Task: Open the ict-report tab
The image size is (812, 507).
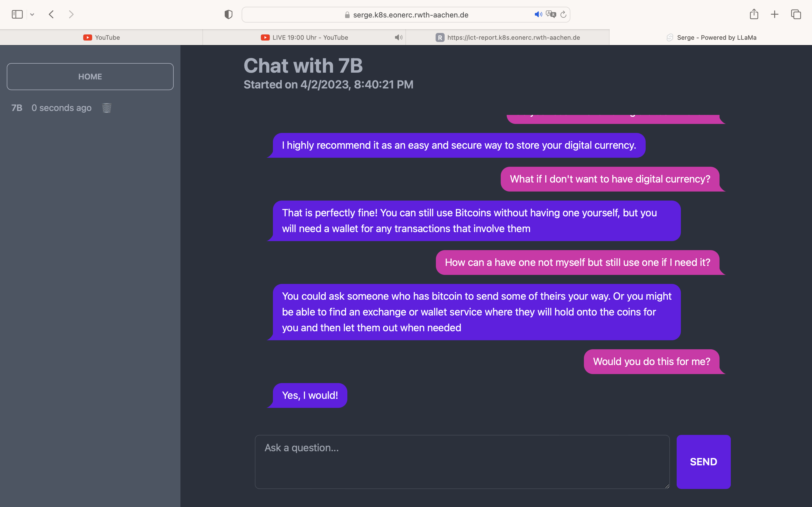Action: coord(507,37)
